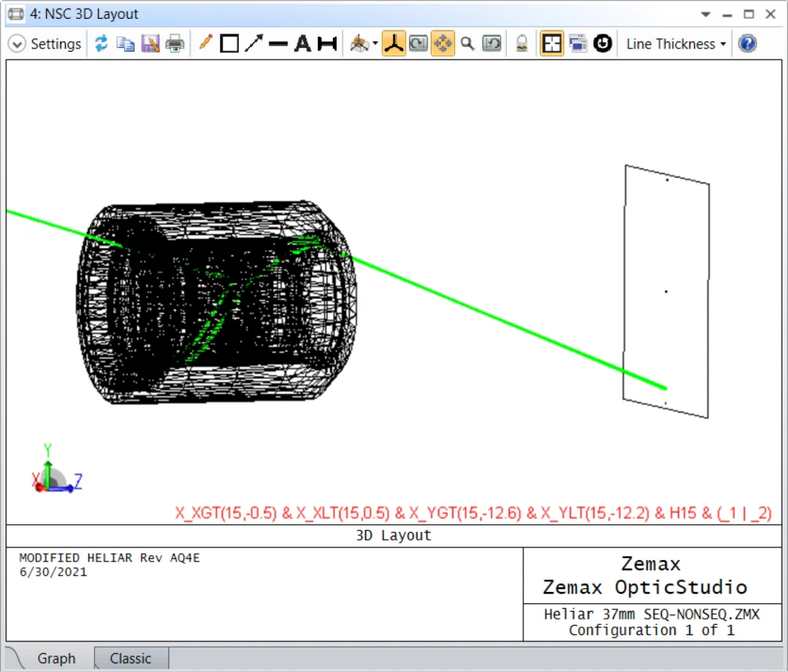Refresh the 3D layout with update icon
This screenshot has height=672, width=788.
pos(101,44)
